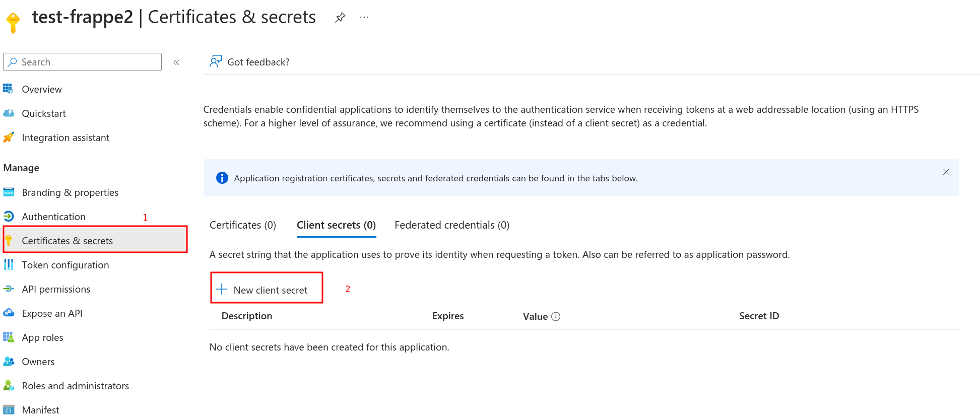This screenshot has width=980, height=420.
Task: Click the Manage section heading
Action: click(x=21, y=168)
